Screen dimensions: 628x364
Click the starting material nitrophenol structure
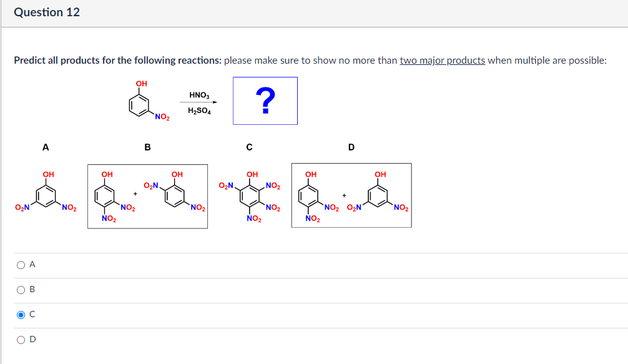pyautogui.click(x=140, y=105)
